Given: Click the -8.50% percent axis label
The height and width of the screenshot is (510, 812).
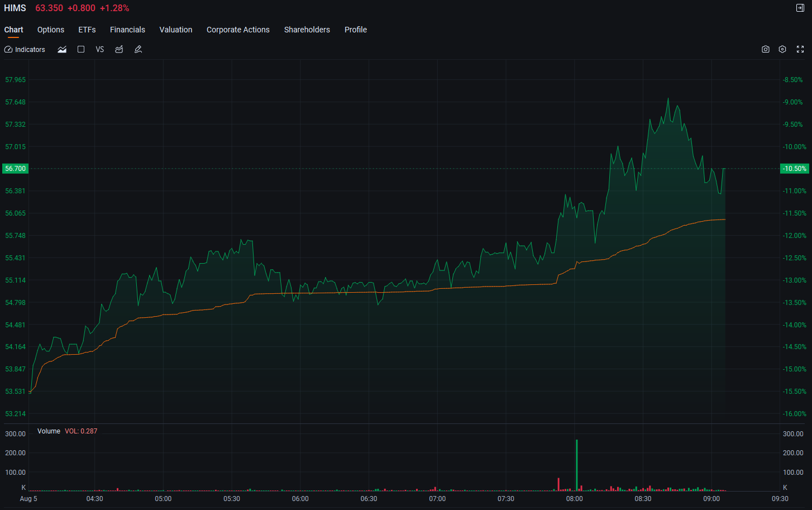Looking at the screenshot, I should (793, 80).
